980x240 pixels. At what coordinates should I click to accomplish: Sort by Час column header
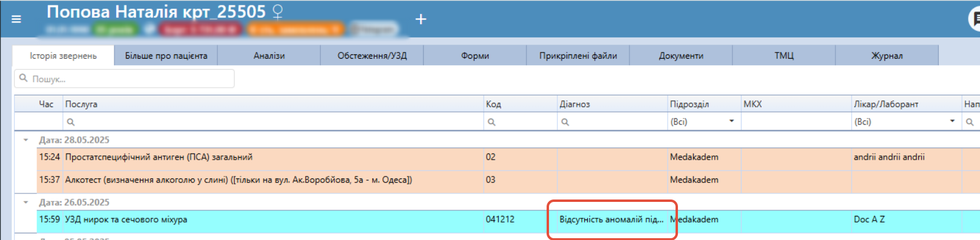coord(46,104)
